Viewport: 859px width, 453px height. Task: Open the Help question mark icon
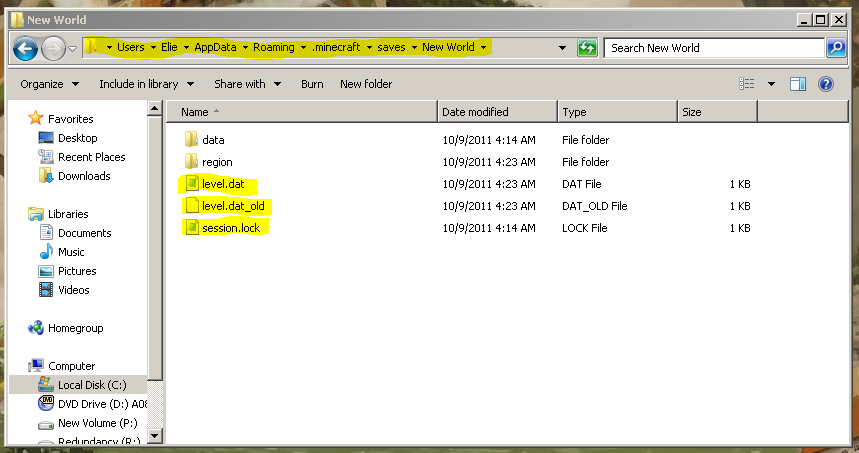tap(826, 85)
